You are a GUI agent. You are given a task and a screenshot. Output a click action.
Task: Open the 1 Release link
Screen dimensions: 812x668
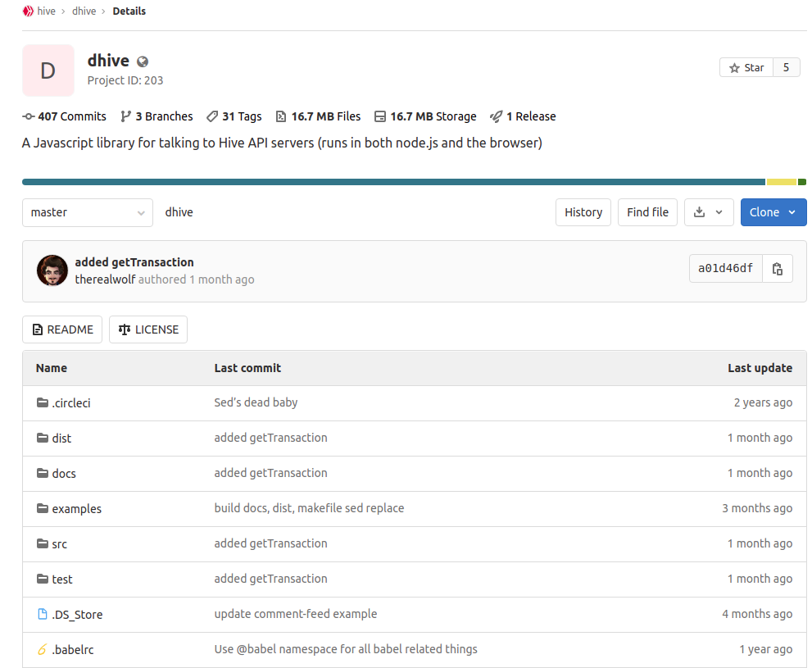click(x=523, y=116)
